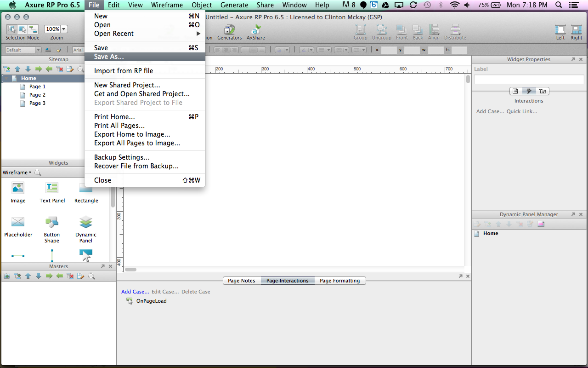Select New in File menu
Viewport: 588px width, 368px height.
coord(145,16)
